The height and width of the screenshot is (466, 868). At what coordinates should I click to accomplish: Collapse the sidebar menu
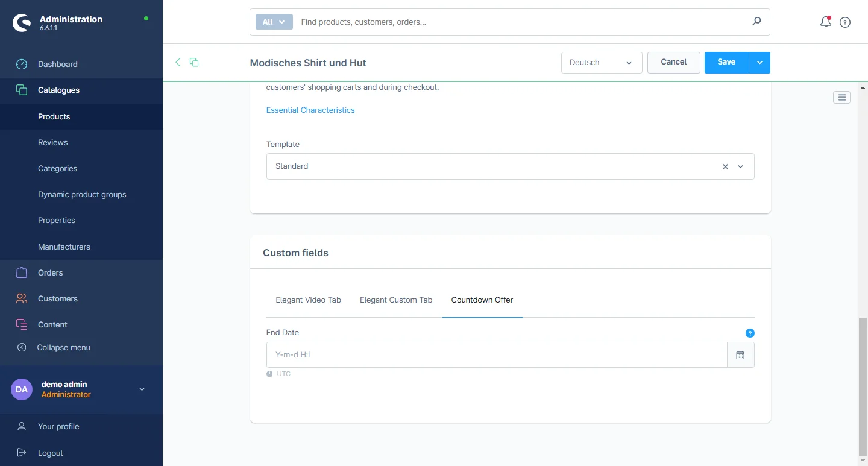(x=63, y=347)
